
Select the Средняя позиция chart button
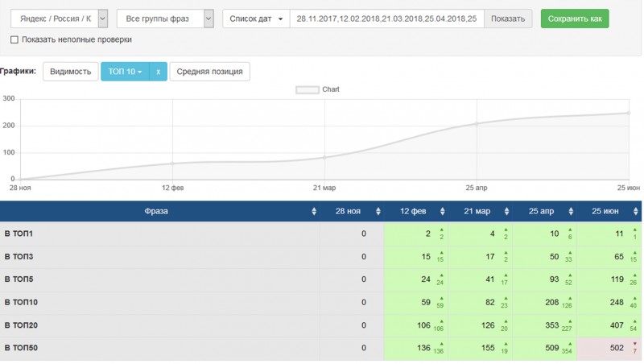coord(209,72)
